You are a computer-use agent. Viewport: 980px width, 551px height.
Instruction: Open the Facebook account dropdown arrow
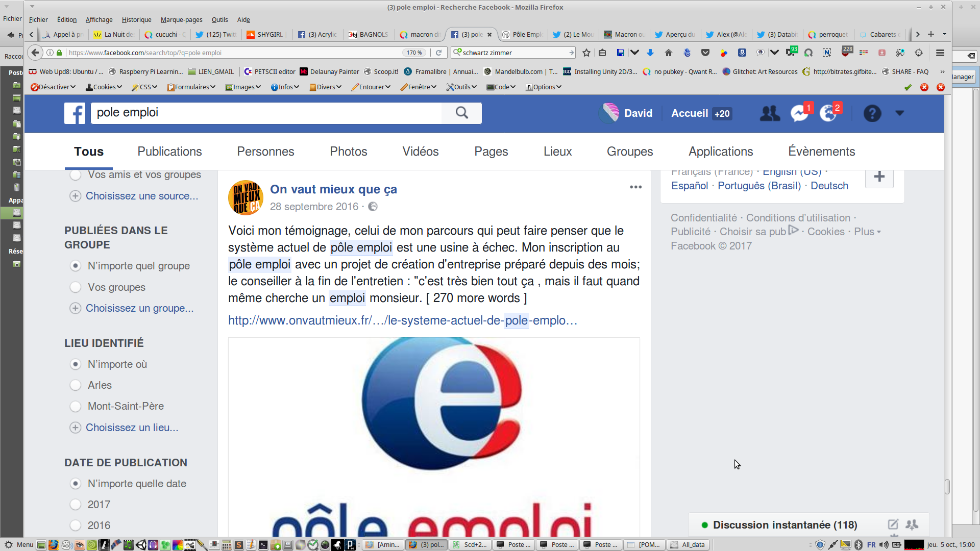(x=899, y=113)
